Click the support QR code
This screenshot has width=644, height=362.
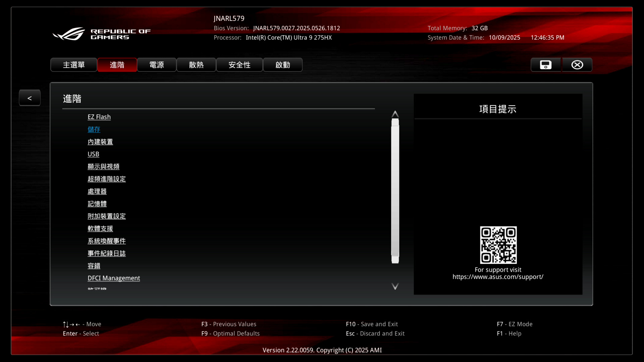point(498,245)
